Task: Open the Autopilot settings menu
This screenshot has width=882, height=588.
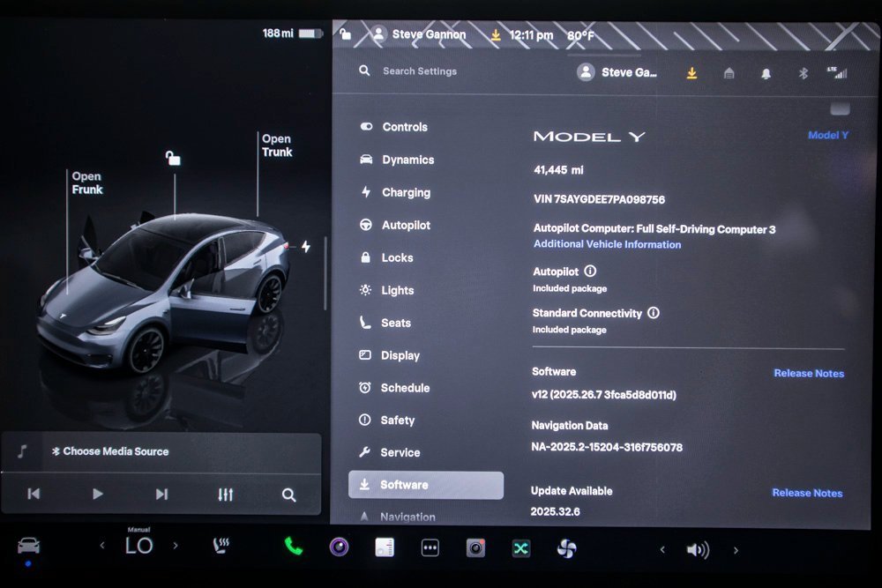Action: click(x=405, y=225)
